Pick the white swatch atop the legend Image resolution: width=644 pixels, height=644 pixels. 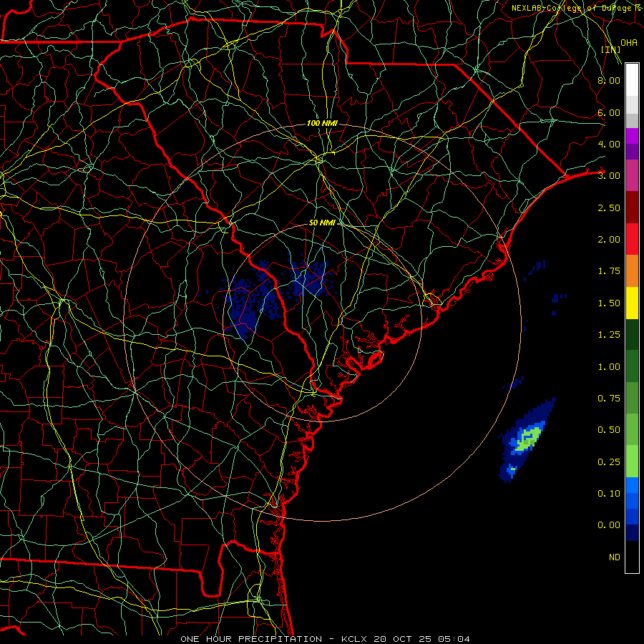pyautogui.click(x=632, y=80)
